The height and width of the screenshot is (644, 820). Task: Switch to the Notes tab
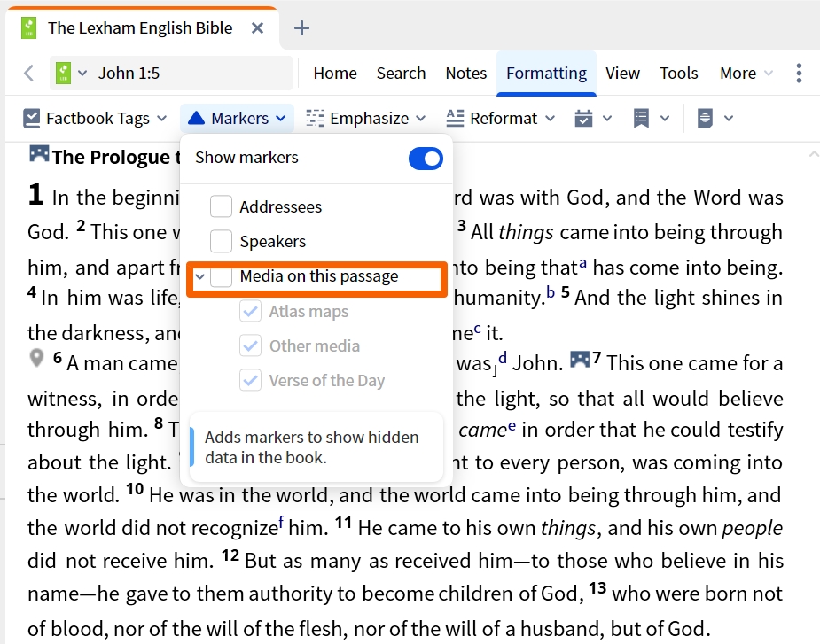point(466,74)
